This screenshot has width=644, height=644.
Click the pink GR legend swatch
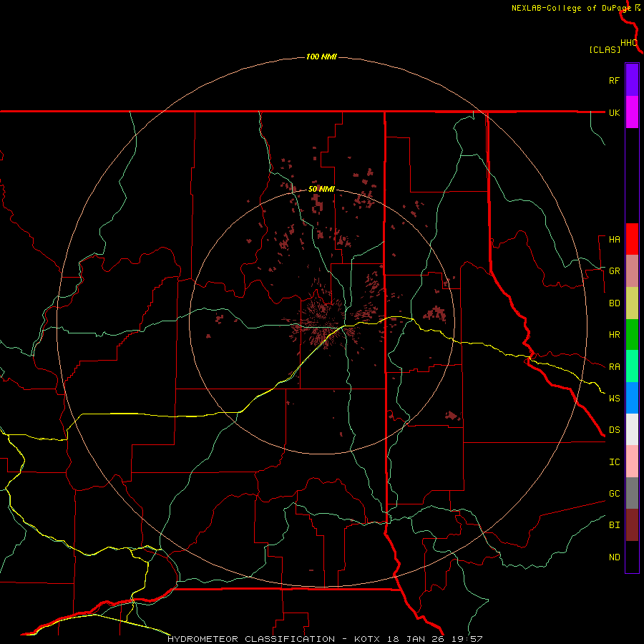632,271
